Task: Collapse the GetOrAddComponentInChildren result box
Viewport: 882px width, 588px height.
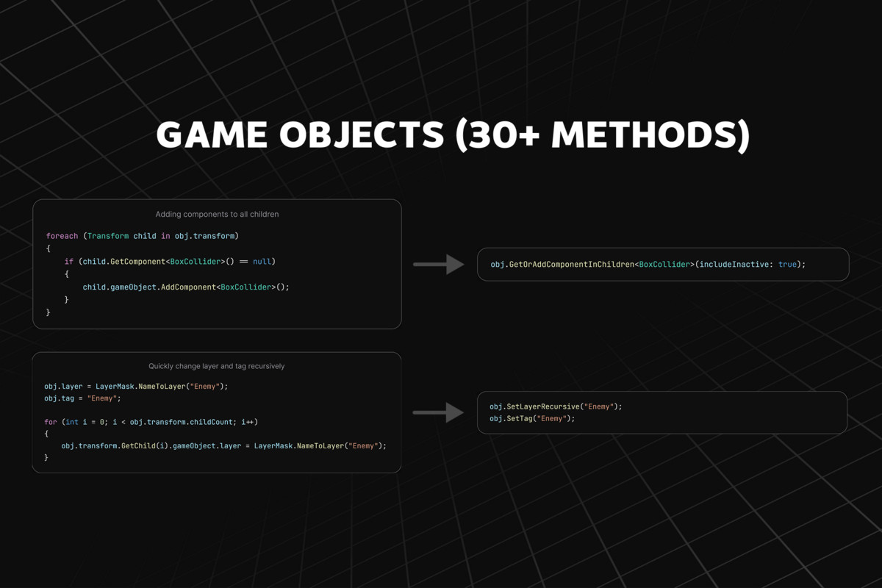Action: 663,264
